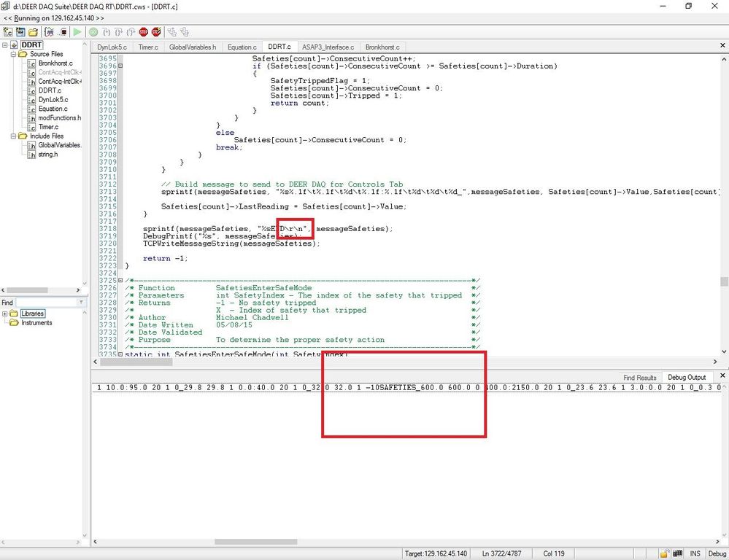The image size is (729, 560).
Task: Expand the Libraries tree node
Action: [5, 314]
